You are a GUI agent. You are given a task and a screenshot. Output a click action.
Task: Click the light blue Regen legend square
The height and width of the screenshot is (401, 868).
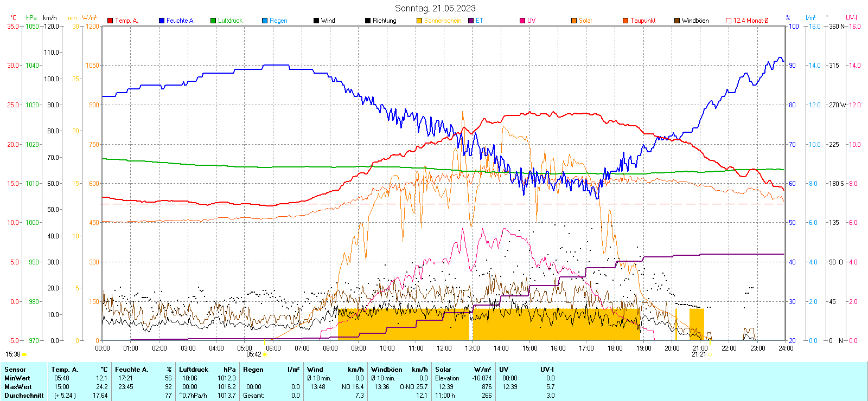coord(265,21)
